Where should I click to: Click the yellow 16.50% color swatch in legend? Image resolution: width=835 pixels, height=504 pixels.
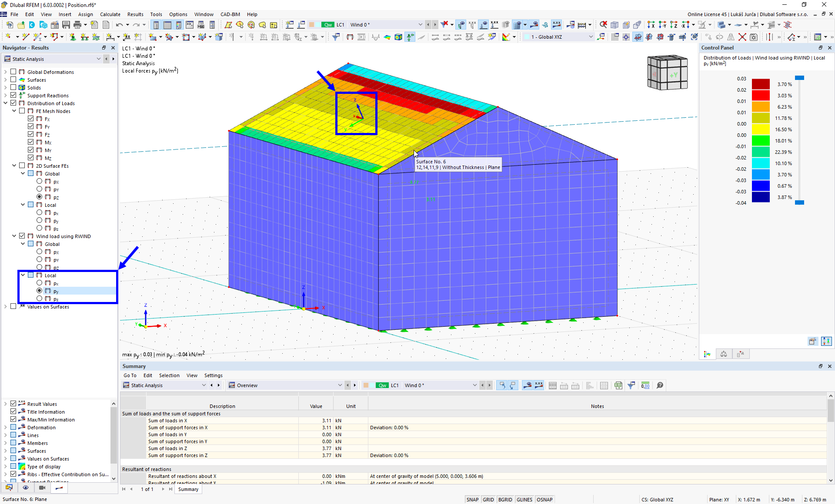[x=761, y=129]
